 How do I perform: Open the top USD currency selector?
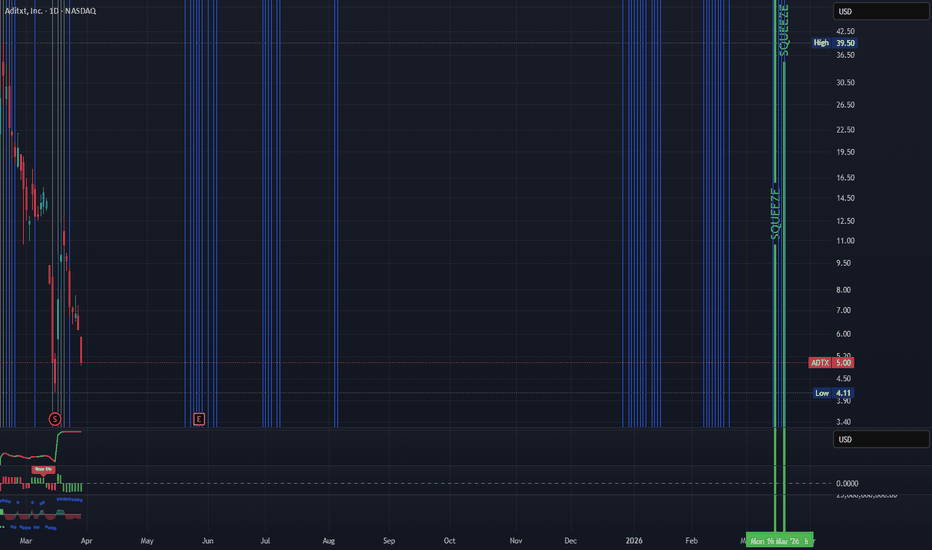(x=881, y=11)
